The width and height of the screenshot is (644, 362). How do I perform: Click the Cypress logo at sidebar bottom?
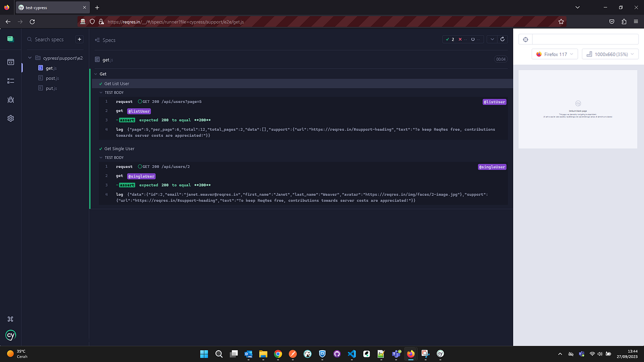click(10, 335)
